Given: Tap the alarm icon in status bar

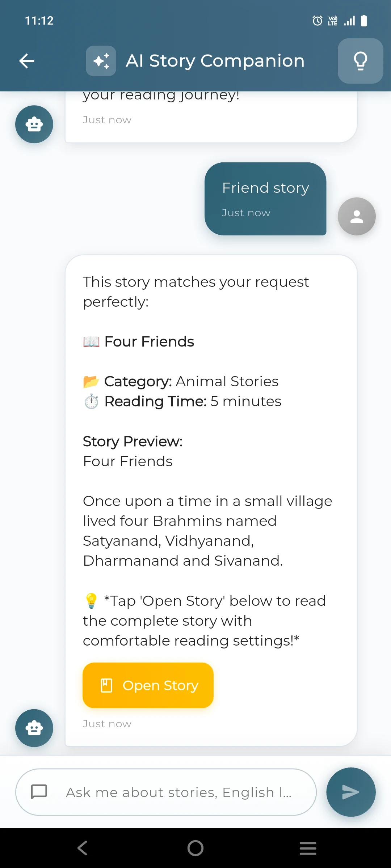Looking at the screenshot, I should tap(318, 21).
